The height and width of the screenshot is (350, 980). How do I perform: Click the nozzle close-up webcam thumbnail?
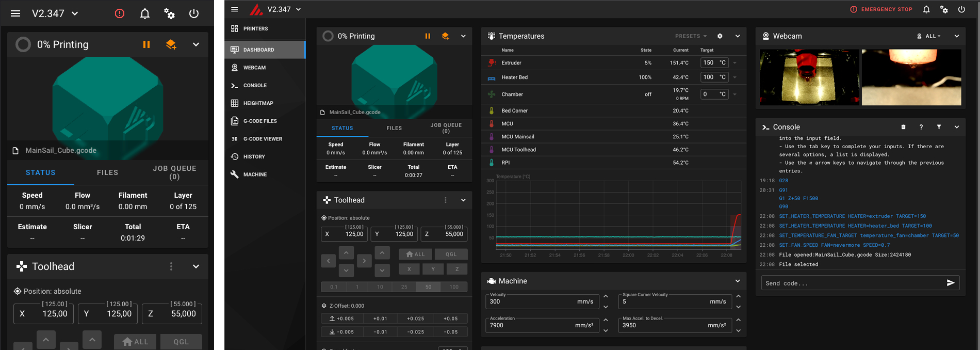911,77
